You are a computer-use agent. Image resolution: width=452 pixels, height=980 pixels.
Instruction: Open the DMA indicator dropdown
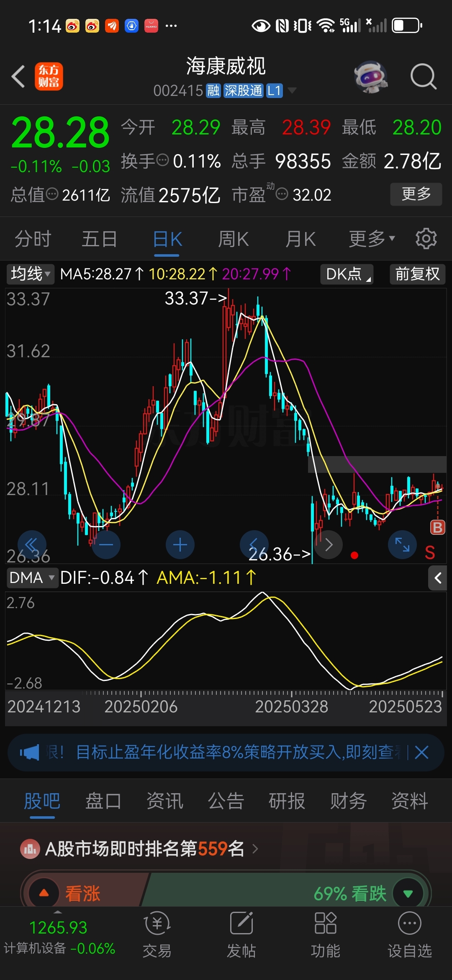click(x=32, y=578)
